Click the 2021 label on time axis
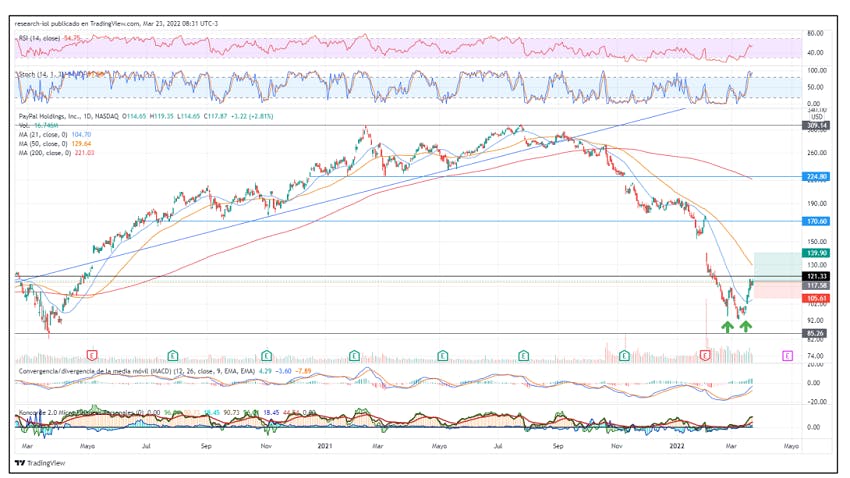Viewport: 850px width, 478px height. [324, 446]
